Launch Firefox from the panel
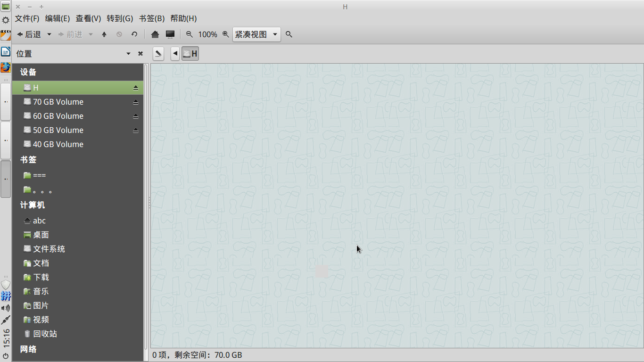This screenshot has height=362, width=644. (x=6, y=67)
